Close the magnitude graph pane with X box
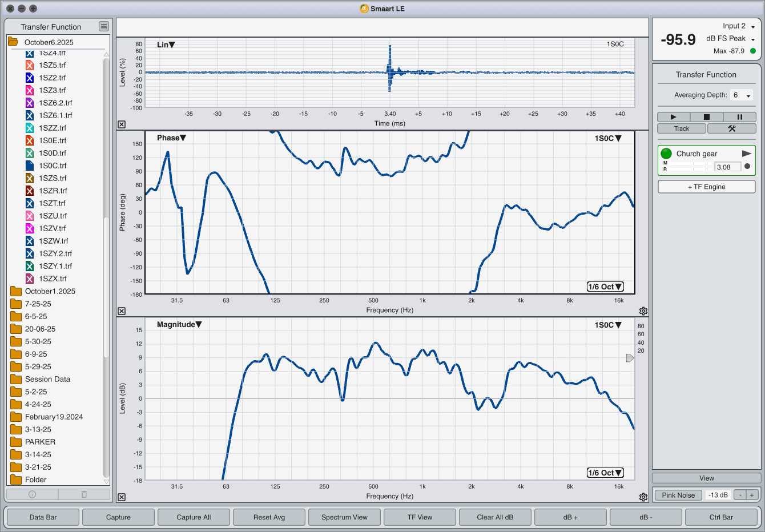This screenshot has width=765, height=532. point(122,497)
